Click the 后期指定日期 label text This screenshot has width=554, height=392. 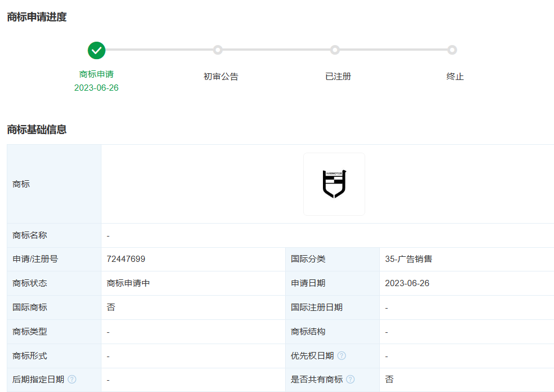click(38, 379)
